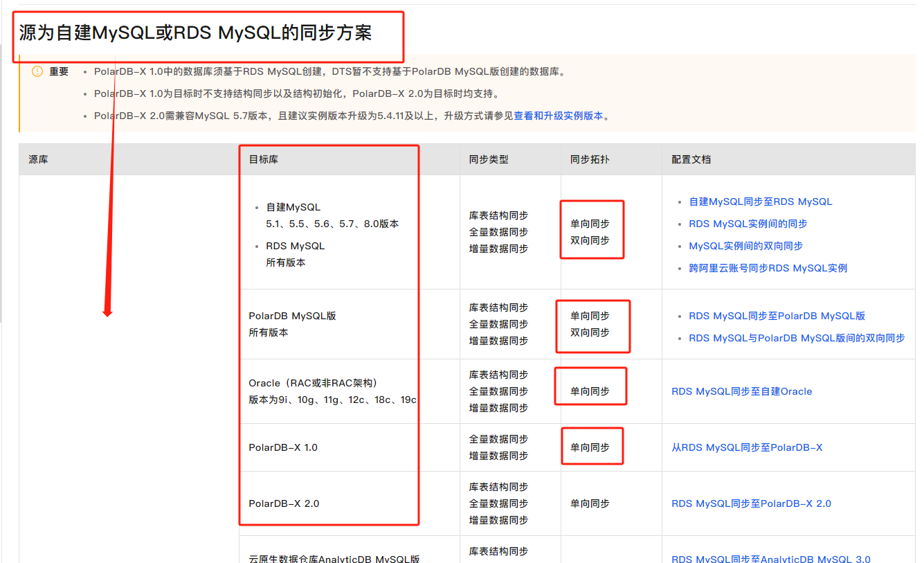Click the page heading 源为自建MySQL或RDS MySQL的同步方案
The image size is (924, 563).
point(195,33)
